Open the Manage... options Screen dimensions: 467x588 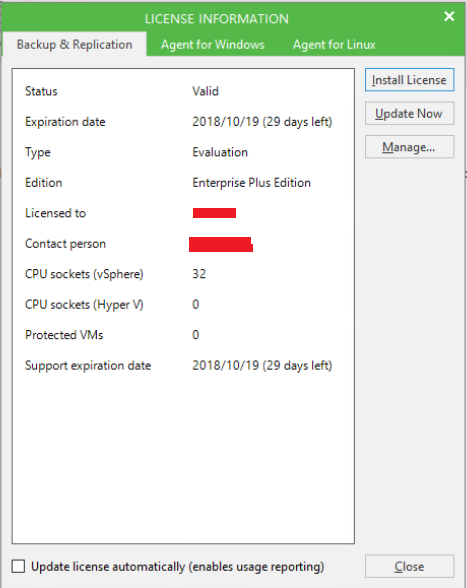[x=409, y=147]
